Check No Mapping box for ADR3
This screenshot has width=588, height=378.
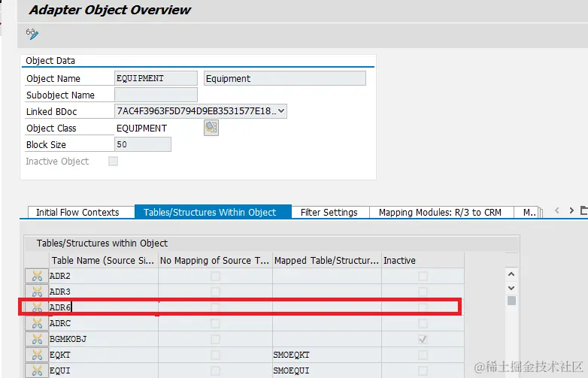(x=215, y=292)
